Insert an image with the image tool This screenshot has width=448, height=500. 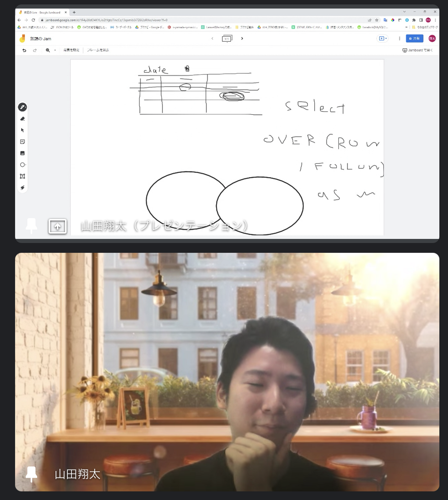[22, 153]
